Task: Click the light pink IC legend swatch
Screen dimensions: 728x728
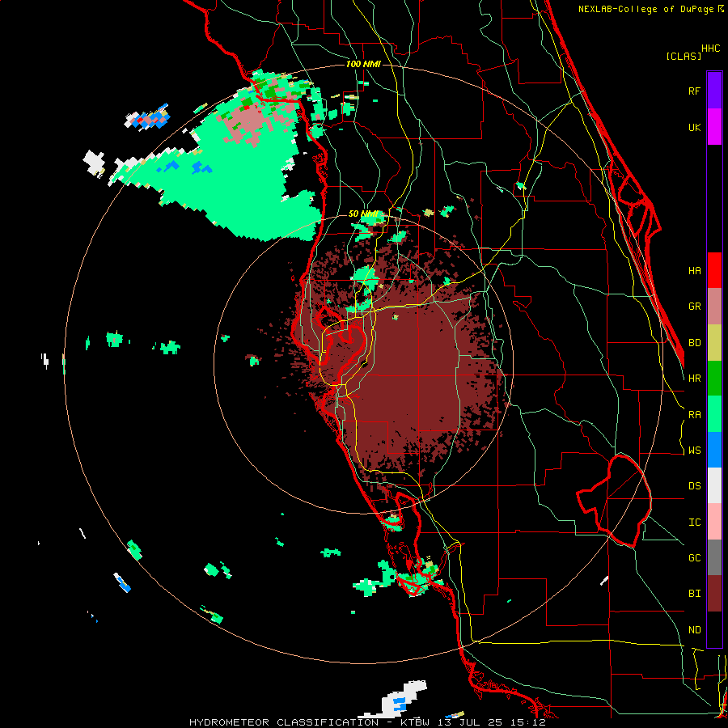Action: point(714,522)
